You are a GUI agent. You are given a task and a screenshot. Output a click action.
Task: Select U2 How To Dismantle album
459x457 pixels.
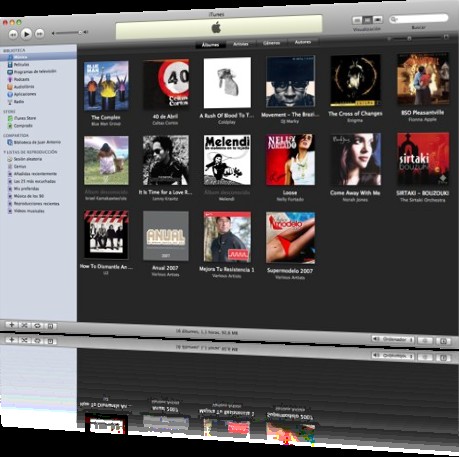[106, 235]
